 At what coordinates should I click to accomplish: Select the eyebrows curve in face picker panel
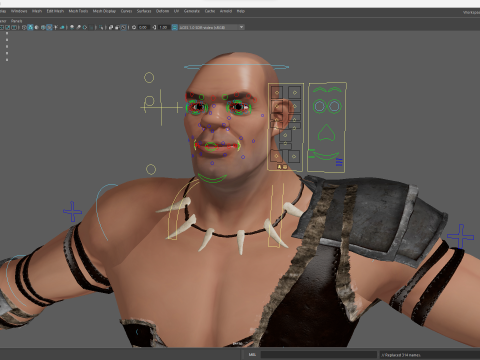tap(327, 90)
